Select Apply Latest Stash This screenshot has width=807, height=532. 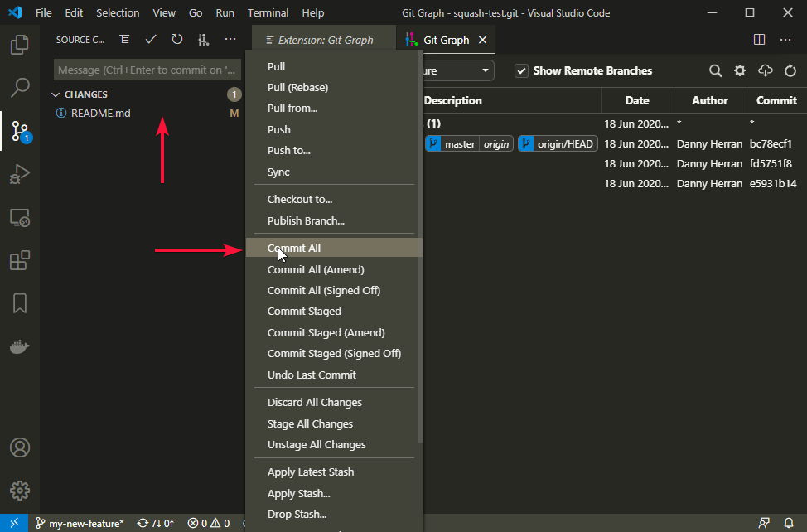point(334,472)
